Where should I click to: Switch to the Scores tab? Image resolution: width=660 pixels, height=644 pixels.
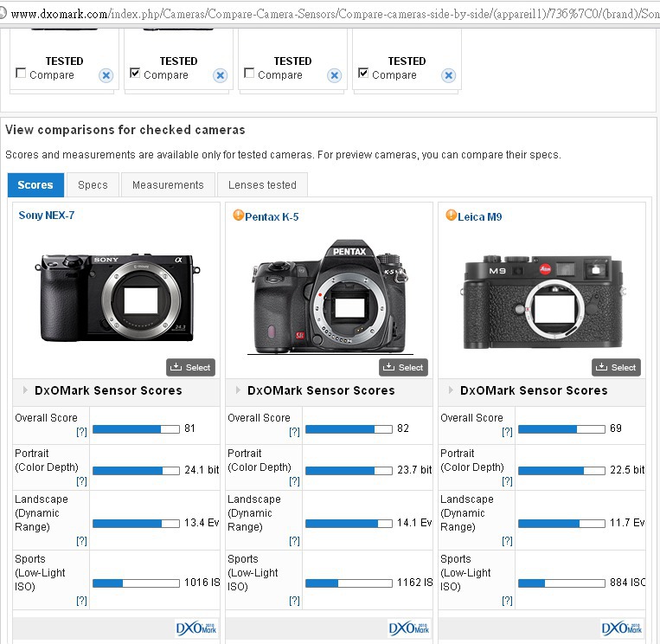[x=35, y=185]
